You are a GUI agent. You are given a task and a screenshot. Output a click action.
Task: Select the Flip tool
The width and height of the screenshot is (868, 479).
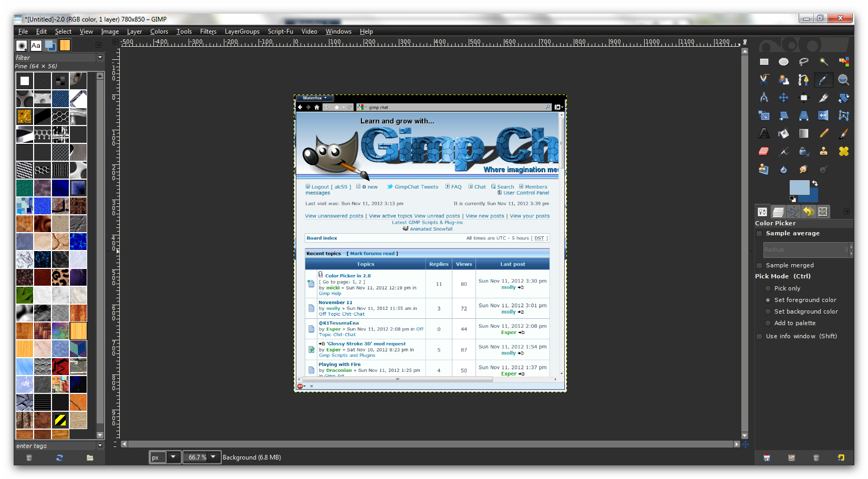coord(823,116)
